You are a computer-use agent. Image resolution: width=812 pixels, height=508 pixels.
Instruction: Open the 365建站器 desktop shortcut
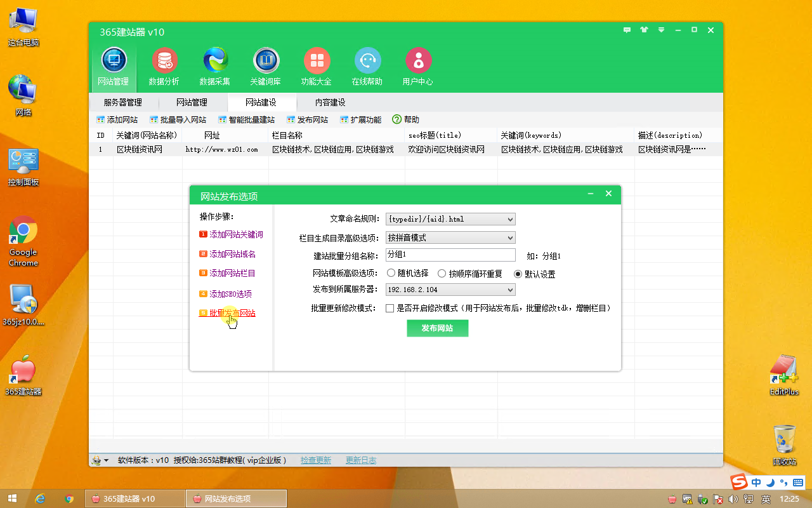(23, 375)
